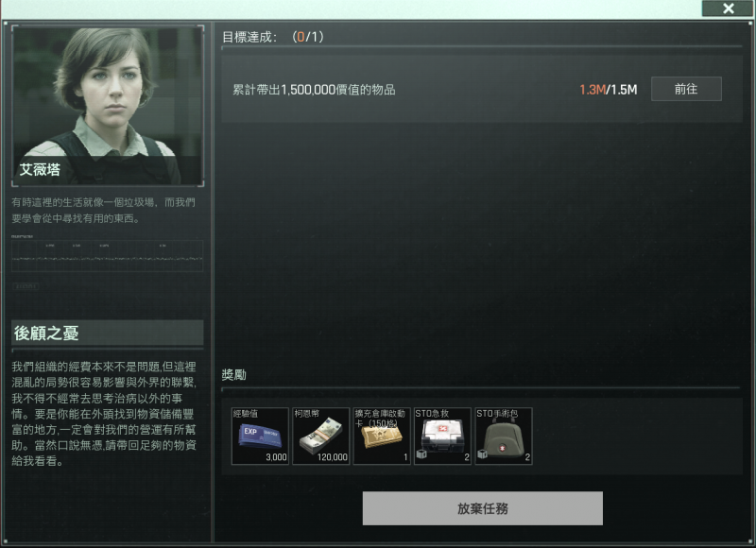Click the 1.3M/1.5M progress indicator

coord(608,90)
